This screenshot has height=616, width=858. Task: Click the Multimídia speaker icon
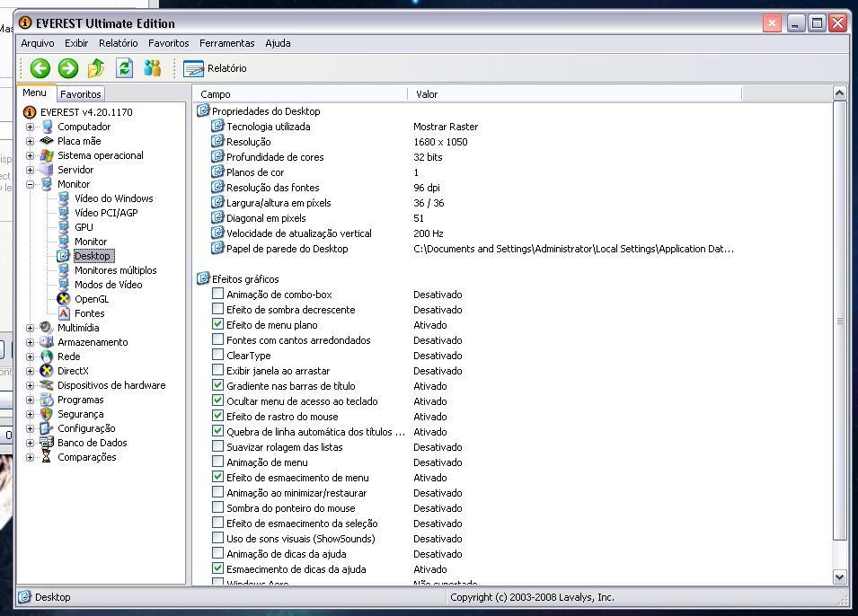tap(47, 328)
